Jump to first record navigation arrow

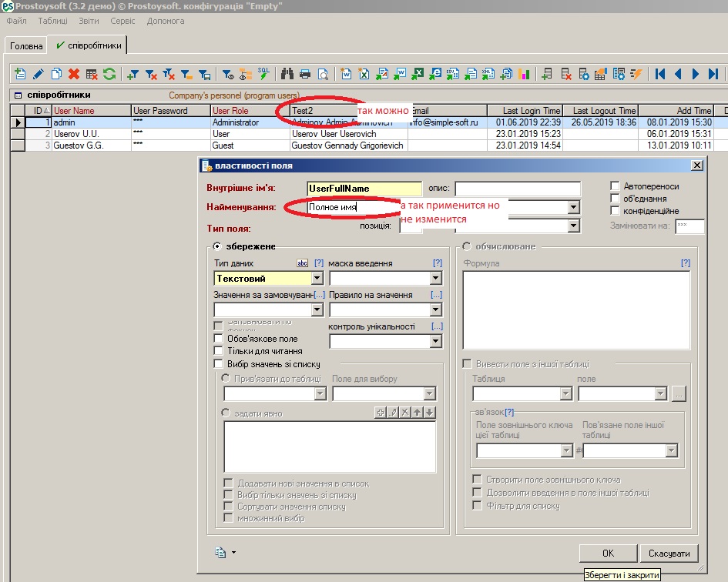[660, 74]
